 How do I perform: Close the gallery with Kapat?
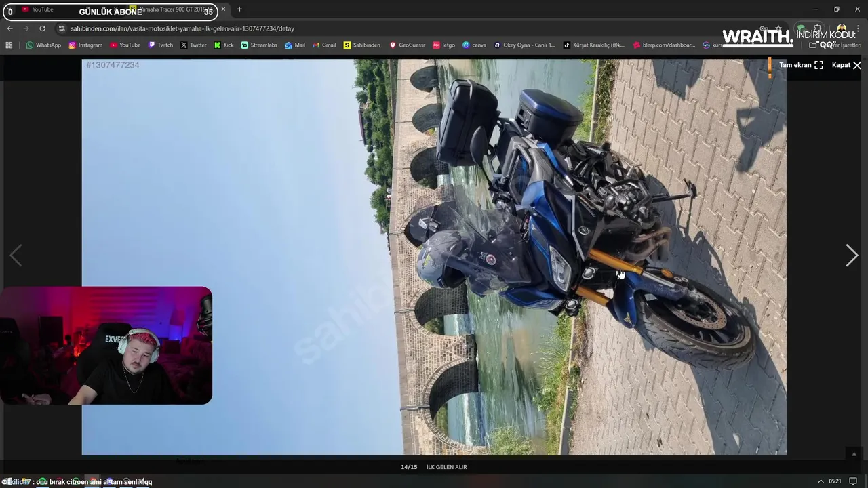846,65
